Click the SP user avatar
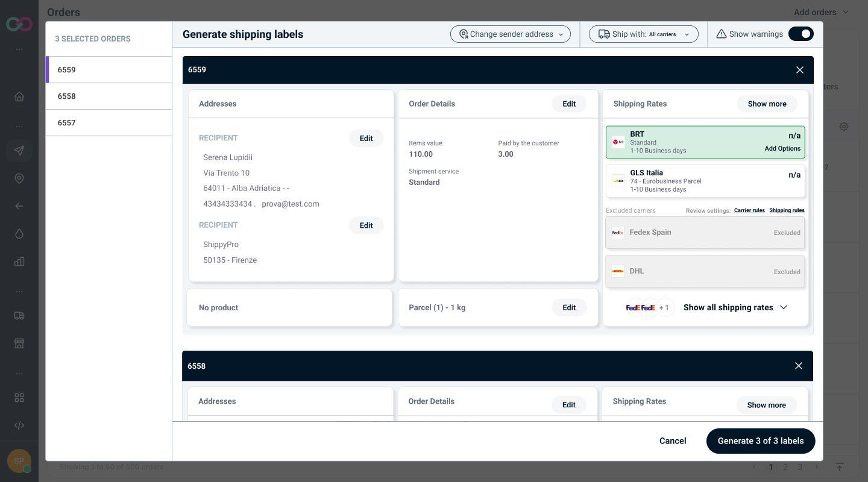Image resolution: width=868 pixels, height=482 pixels. pos(19,462)
